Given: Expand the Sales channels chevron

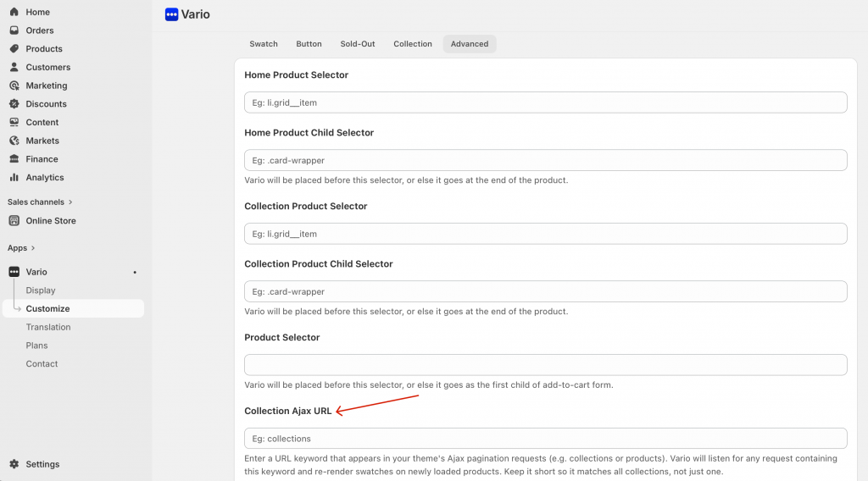Looking at the screenshot, I should tap(70, 202).
